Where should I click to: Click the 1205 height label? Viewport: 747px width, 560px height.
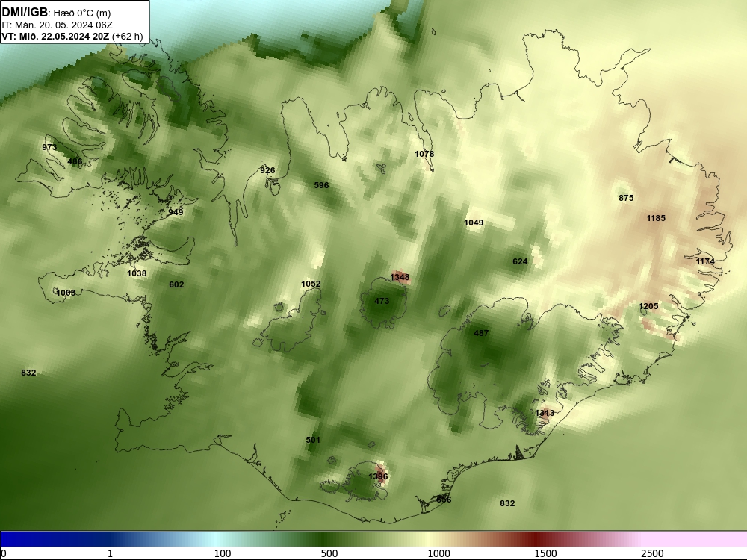pyautogui.click(x=649, y=306)
